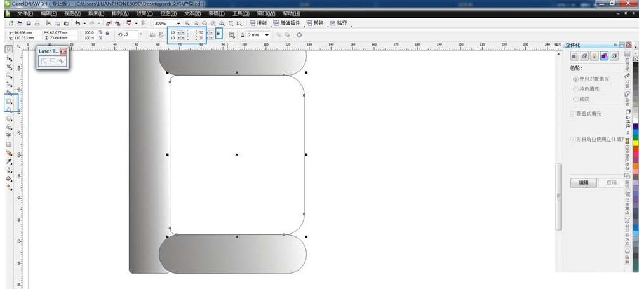
Task: Toggle round corners together lock icon
Action: click(218, 34)
